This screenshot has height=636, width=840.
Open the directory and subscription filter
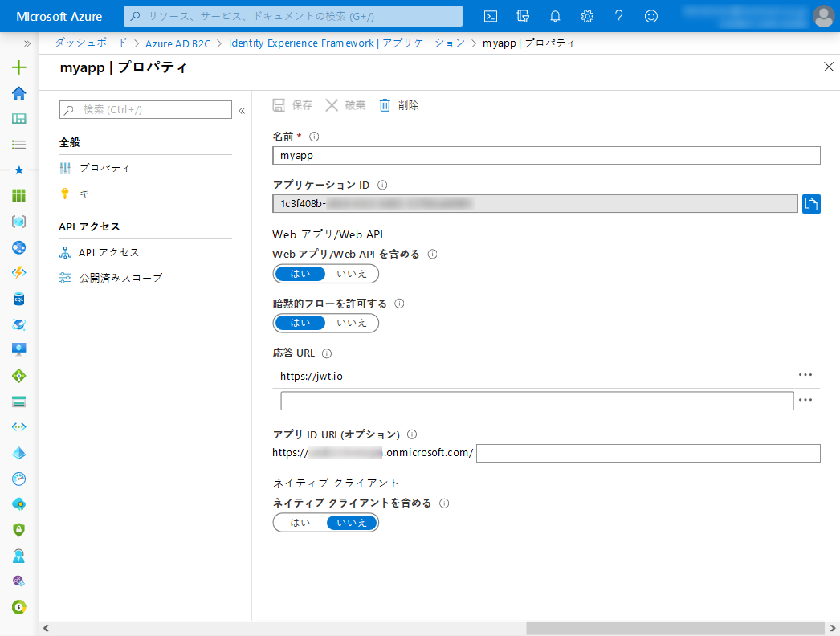pos(523,16)
